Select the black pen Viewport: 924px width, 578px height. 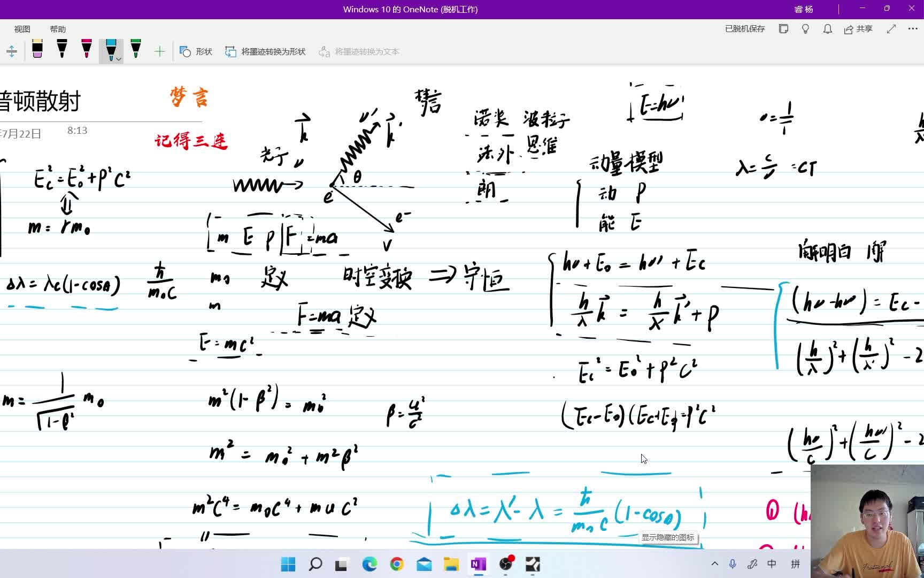[x=62, y=49]
